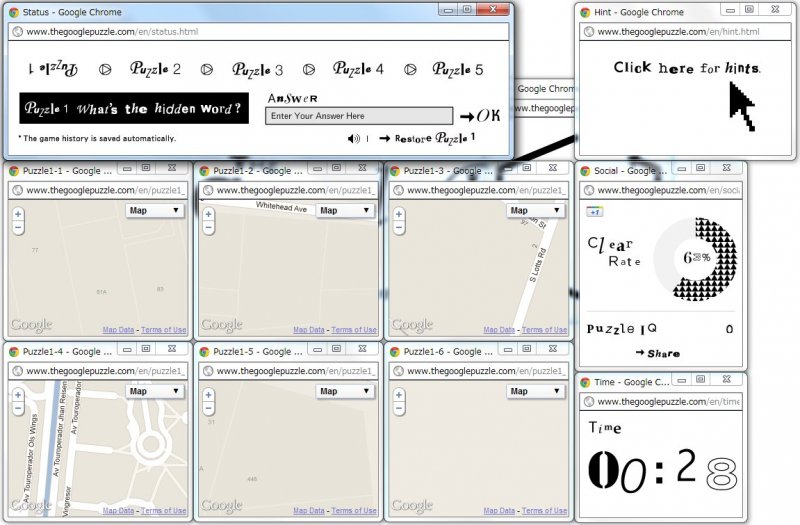Select Puzzle 3 in the Status window
The height and width of the screenshot is (525, 800).
(x=257, y=69)
